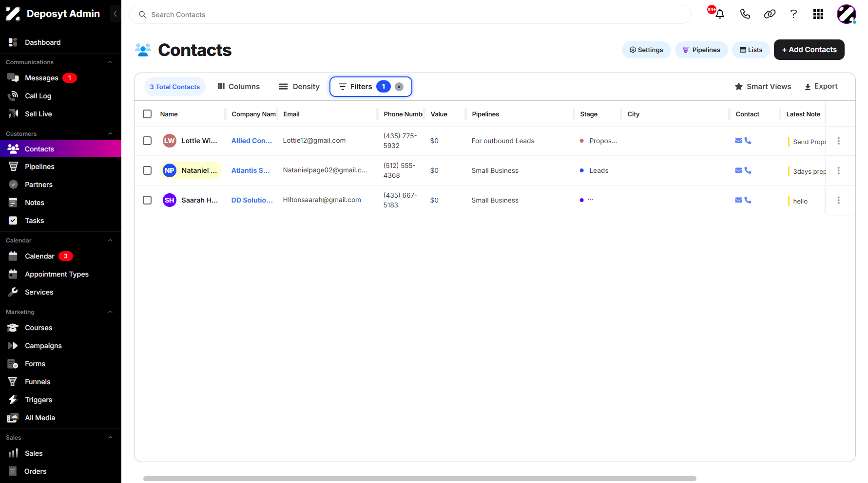
Task: Open contacts Settings button
Action: tap(646, 50)
